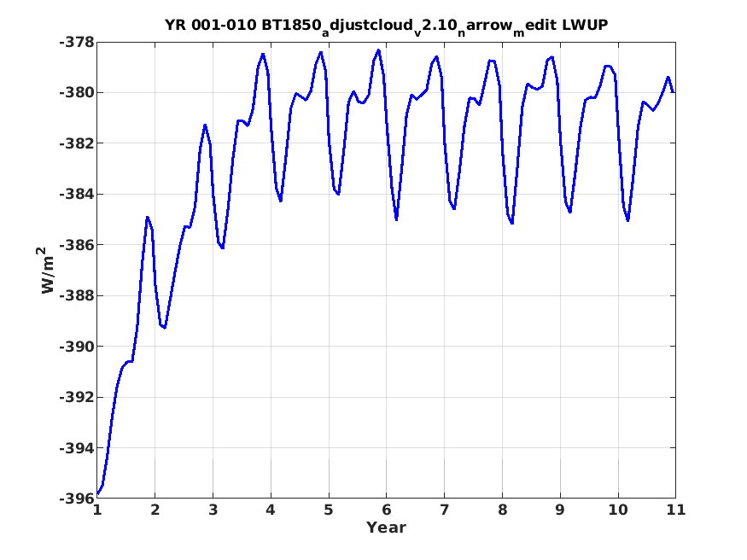Click the Year x-axis label
The image size is (747, 560).
(386, 528)
